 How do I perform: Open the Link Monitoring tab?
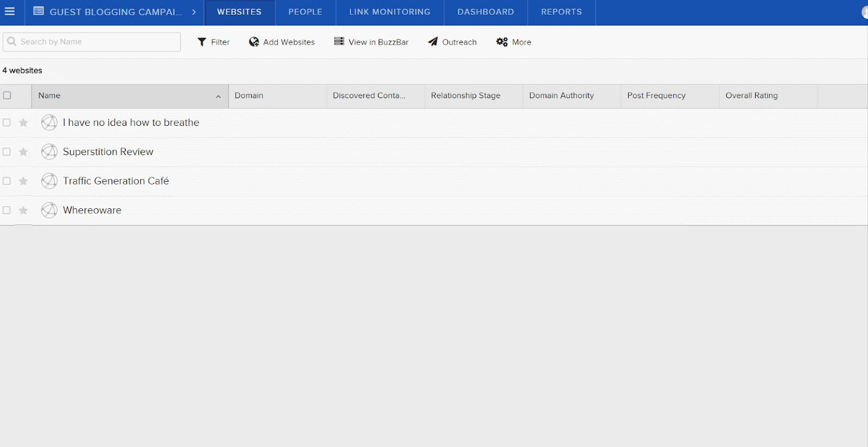coord(390,12)
